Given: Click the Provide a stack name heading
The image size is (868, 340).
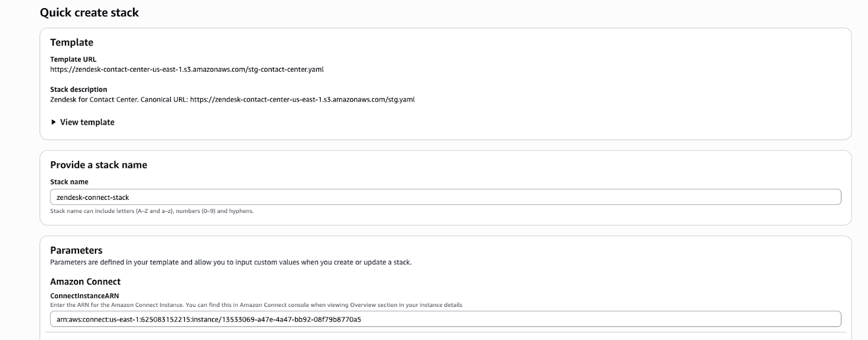Looking at the screenshot, I should 99,165.
